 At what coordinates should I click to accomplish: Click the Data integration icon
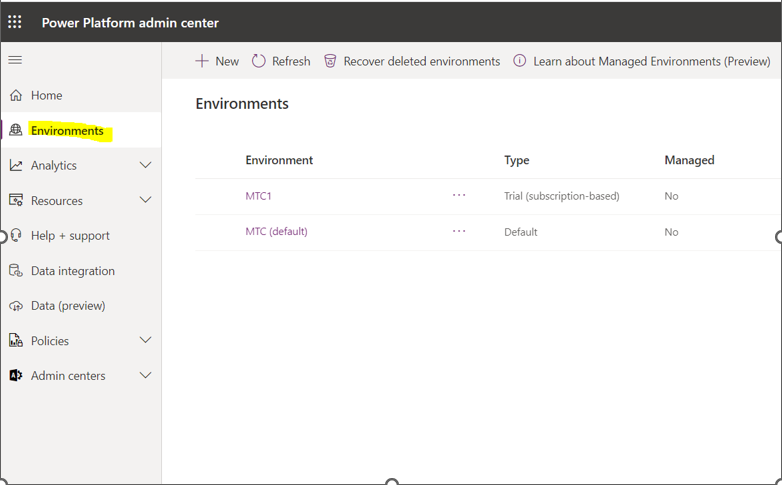16,270
